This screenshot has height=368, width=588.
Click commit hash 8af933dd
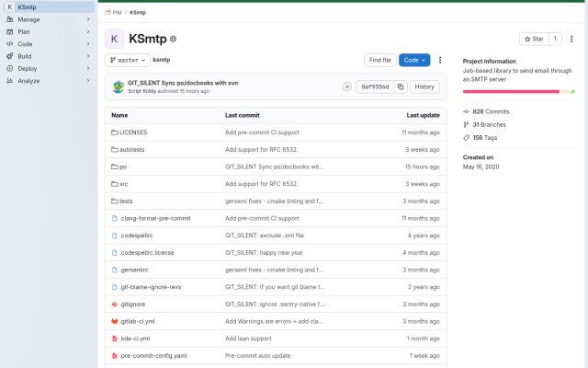click(x=375, y=86)
